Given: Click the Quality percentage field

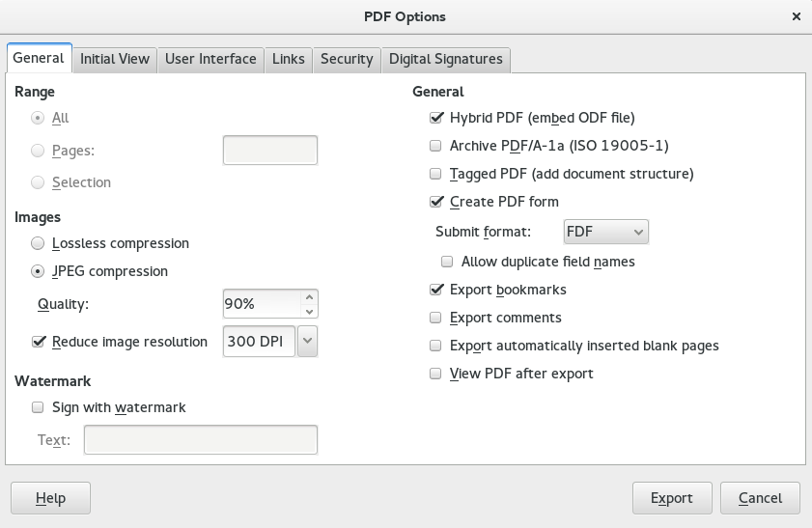Looking at the screenshot, I should click(x=261, y=304).
